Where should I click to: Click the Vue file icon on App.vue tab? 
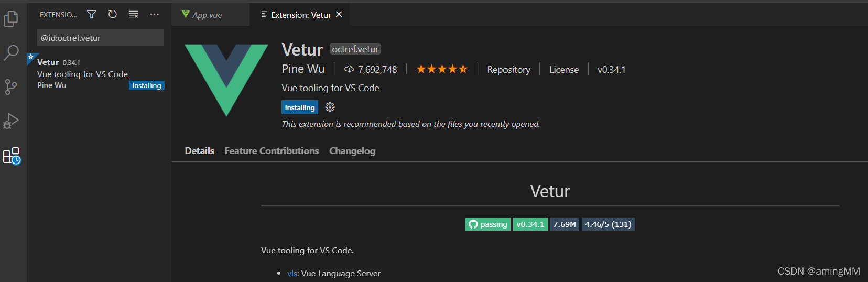click(186, 14)
